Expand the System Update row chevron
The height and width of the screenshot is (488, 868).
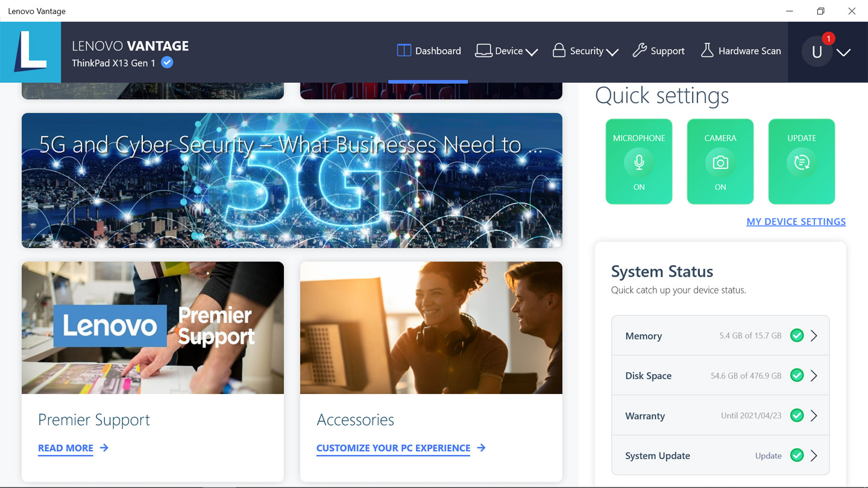point(814,455)
